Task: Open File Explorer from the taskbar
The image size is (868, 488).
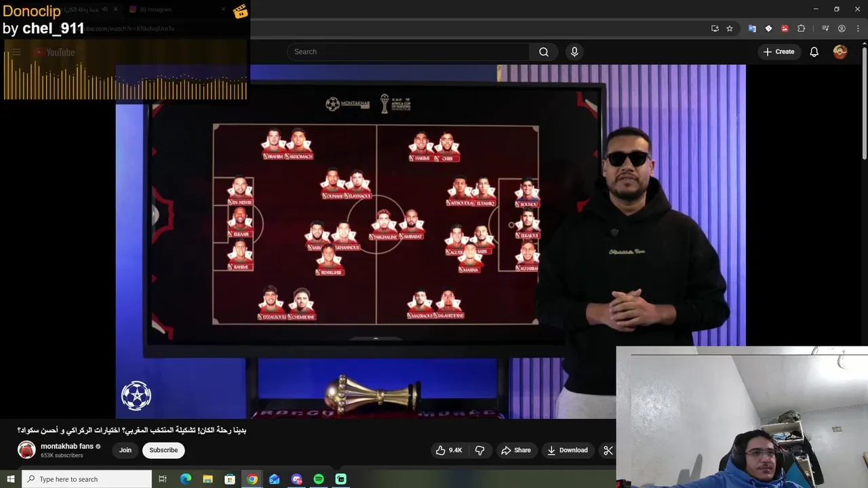Action: click(208, 479)
